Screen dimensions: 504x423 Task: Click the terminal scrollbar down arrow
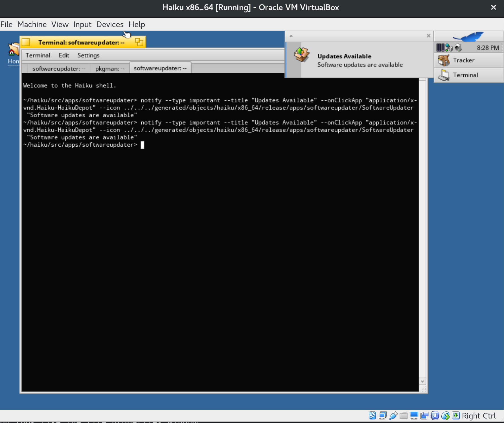coord(422,381)
